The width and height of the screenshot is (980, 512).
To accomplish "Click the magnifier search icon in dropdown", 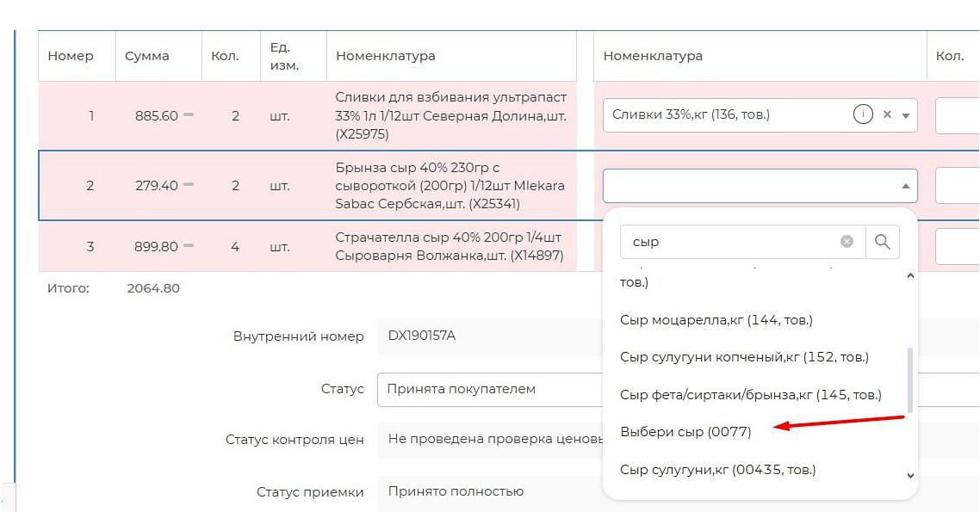I will click(882, 242).
